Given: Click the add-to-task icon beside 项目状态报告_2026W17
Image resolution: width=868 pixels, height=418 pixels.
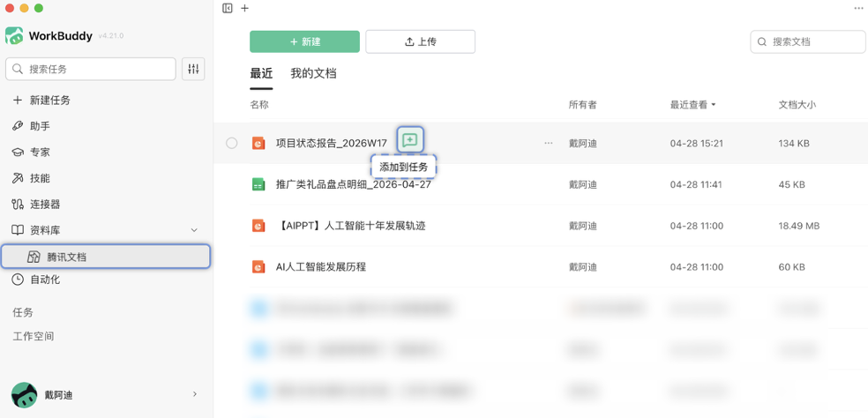Looking at the screenshot, I should click(x=410, y=140).
